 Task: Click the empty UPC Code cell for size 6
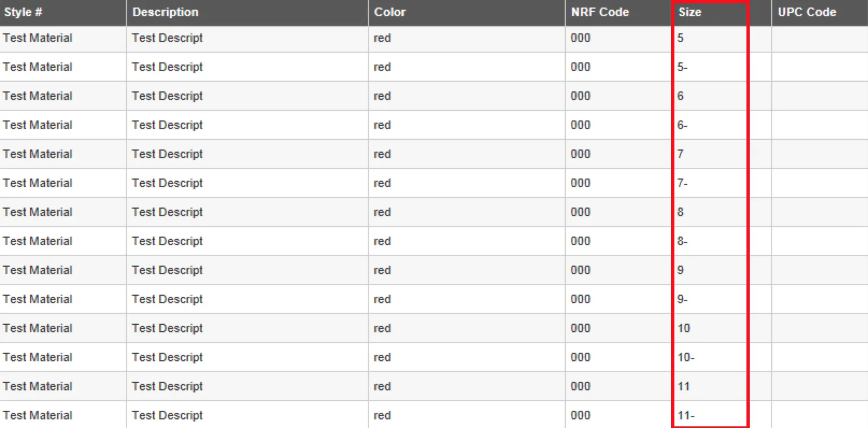[819, 96]
